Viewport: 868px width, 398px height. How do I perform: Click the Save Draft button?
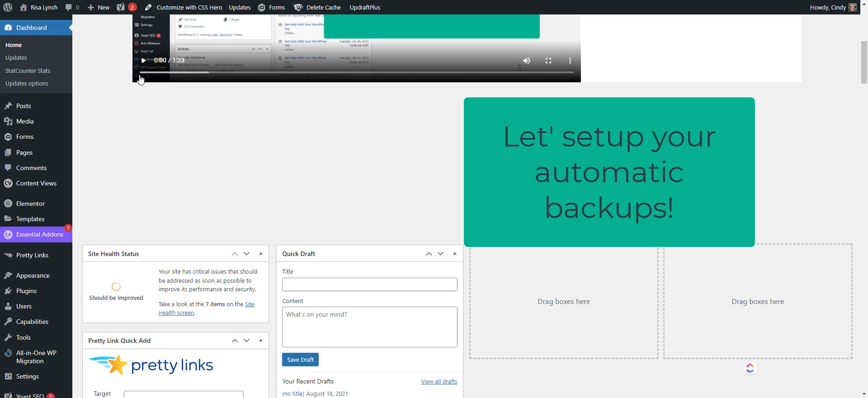click(300, 360)
